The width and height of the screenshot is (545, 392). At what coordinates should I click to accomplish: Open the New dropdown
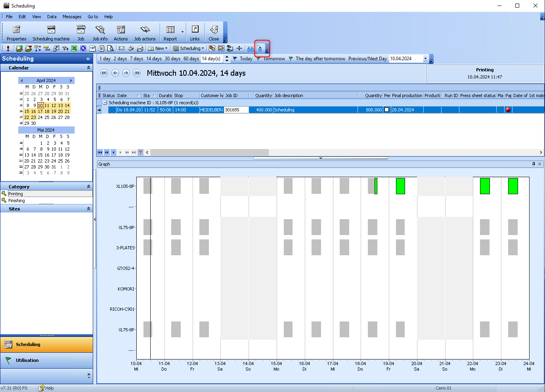click(x=158, y=48)
